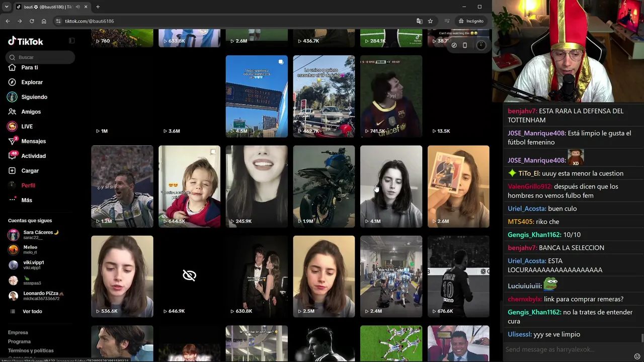This screenshot has height=362, width=644.
Task: Open video thumbnail with 536.6K views
Action: pyautogui.click(x=122, y=277)
